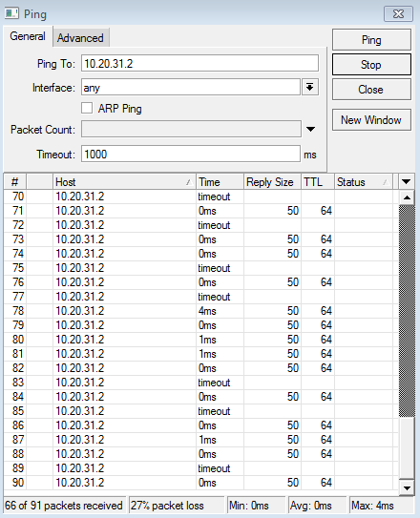Click the 4ms time in row 78

207,311
